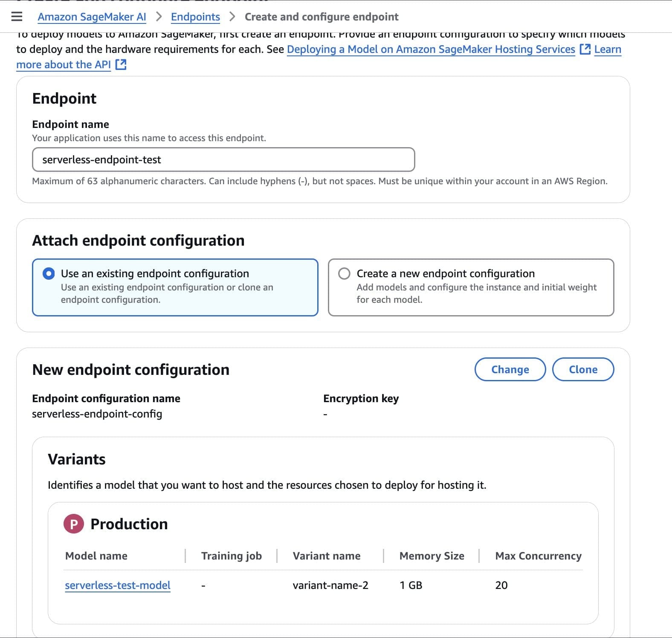
Task: Select Create a new endpoint configuration
Action: coord(344,273)
